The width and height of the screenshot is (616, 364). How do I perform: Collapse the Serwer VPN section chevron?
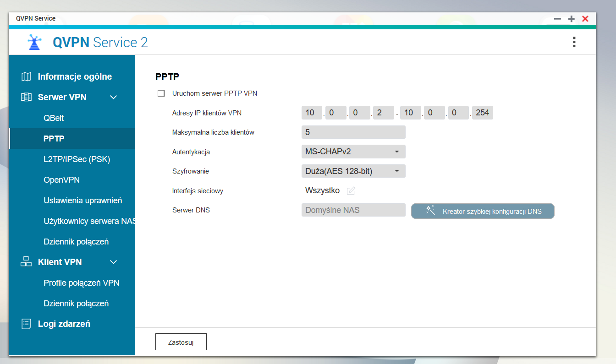114,97
